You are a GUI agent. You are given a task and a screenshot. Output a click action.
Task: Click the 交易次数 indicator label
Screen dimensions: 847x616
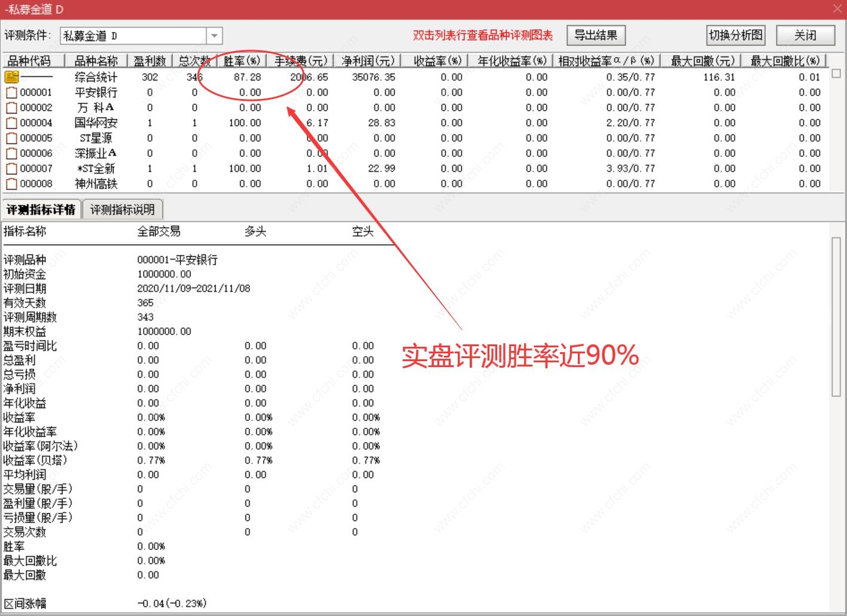pyautogui.click(x=24, y=532)
